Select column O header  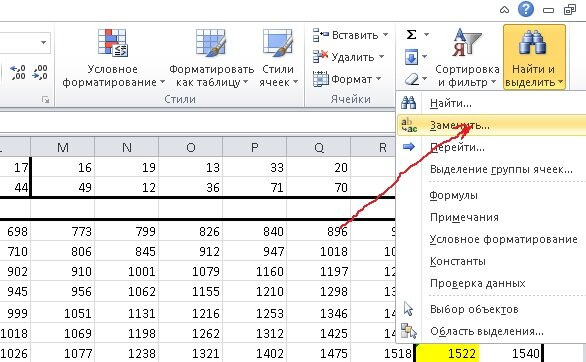click(x=191, y=148)
